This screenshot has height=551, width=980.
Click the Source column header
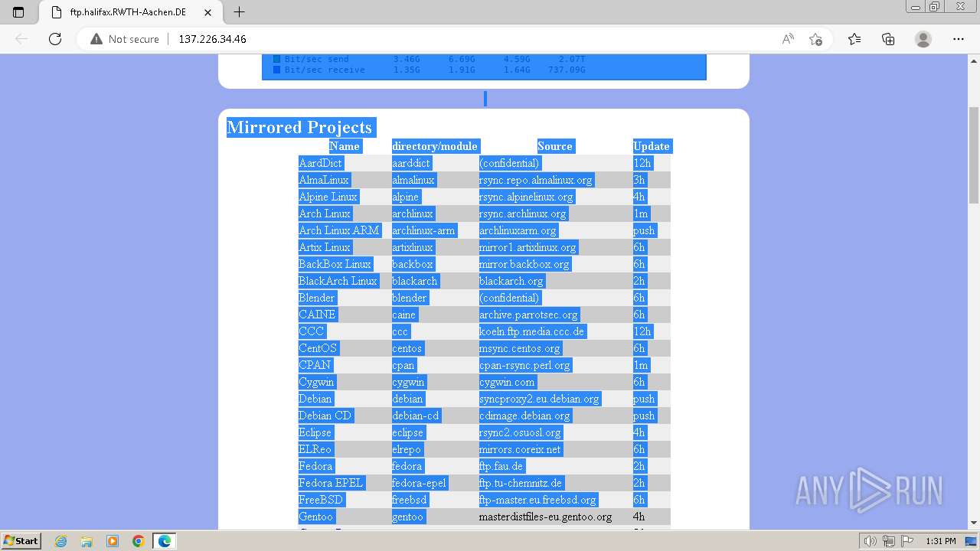click(x=555, y=146)
